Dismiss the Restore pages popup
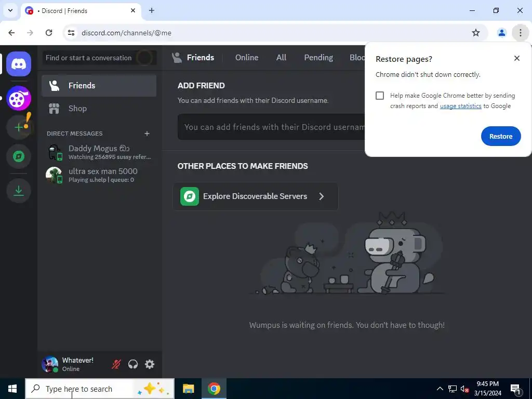This screenshot has width=532, height=399. click(x=517, y=58)
